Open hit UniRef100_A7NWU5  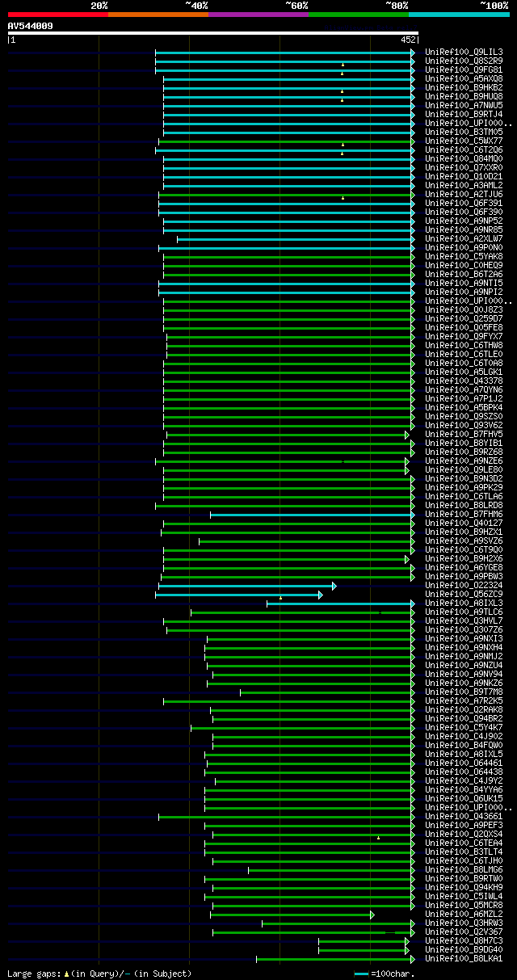(x=464, y=105)
